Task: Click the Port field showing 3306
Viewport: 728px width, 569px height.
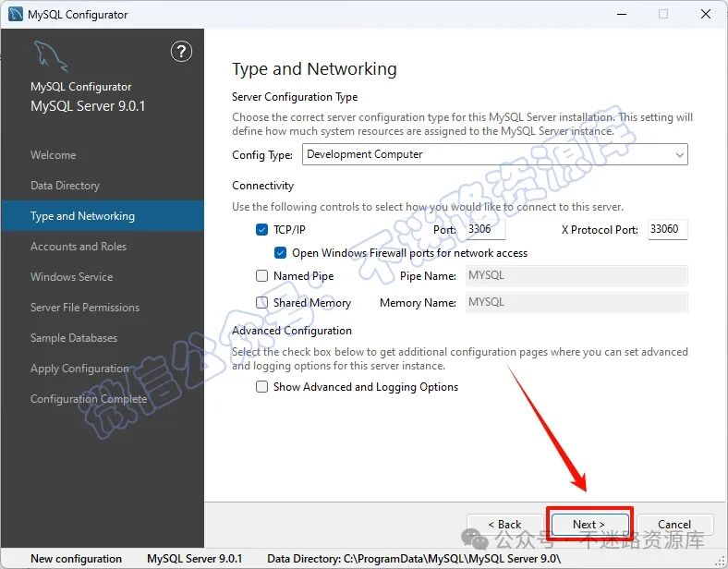Action: 486,229
